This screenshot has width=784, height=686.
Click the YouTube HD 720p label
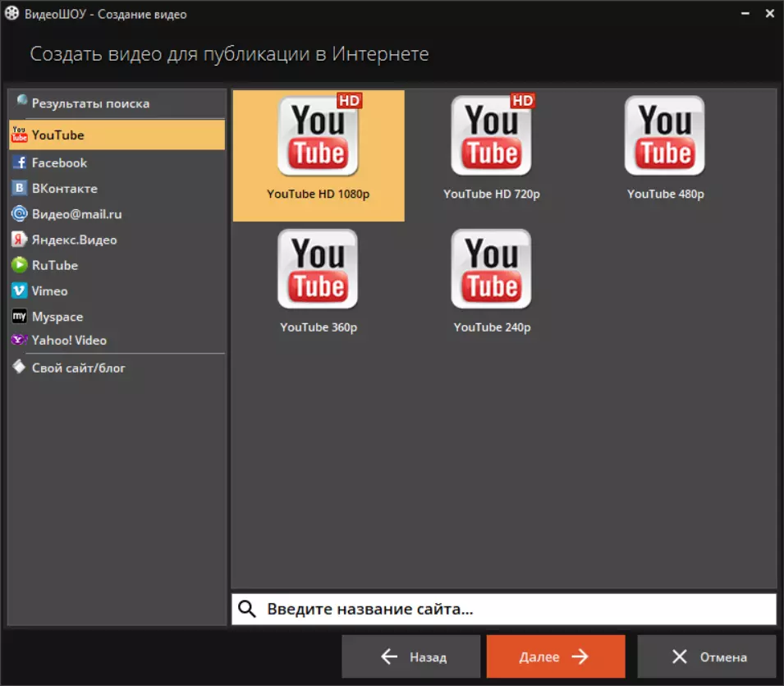pyautogui.click(x=492, y=194)
